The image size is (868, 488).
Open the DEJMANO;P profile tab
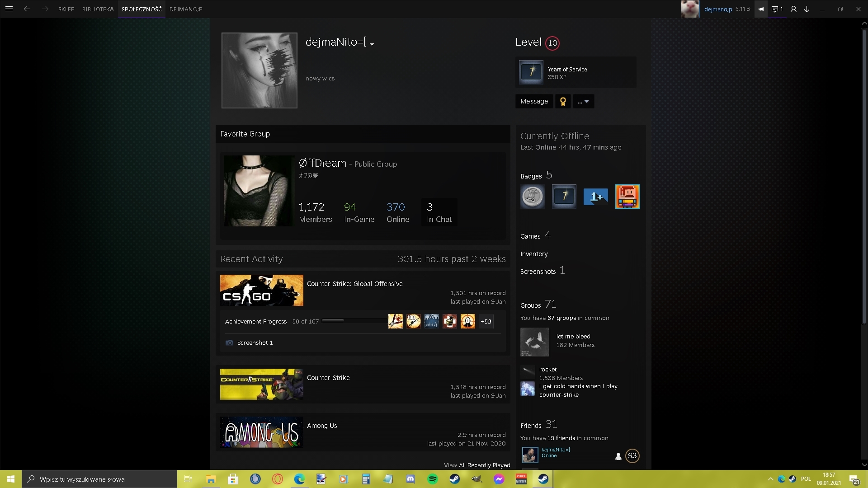(x=186, y=9)
